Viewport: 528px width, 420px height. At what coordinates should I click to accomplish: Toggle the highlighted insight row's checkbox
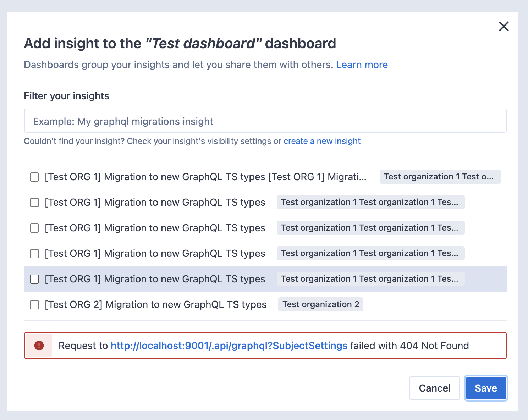pyautogui.click(x=34, y=279)
